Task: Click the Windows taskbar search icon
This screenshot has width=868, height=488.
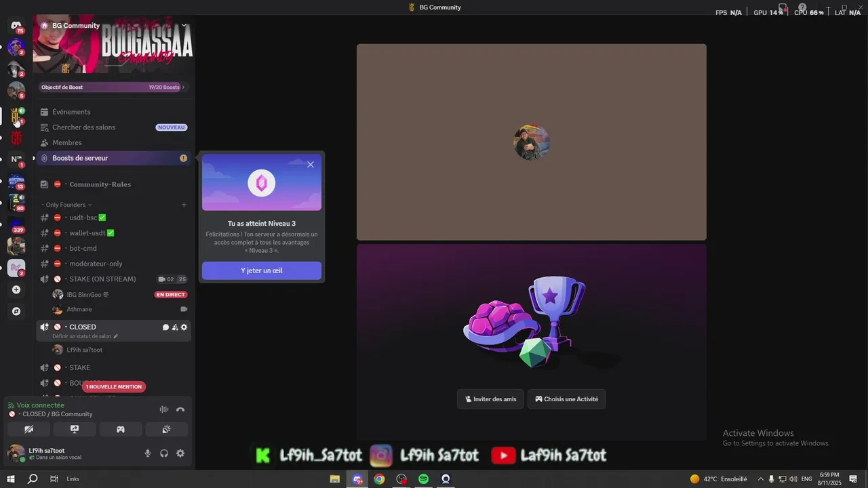Action: [33, 479]
